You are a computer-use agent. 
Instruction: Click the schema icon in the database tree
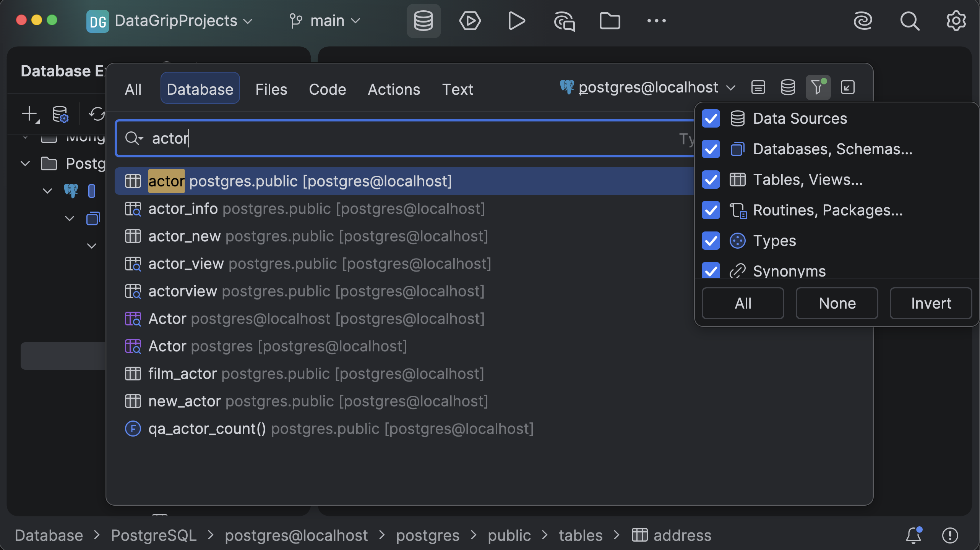click(x=93, y=218)
